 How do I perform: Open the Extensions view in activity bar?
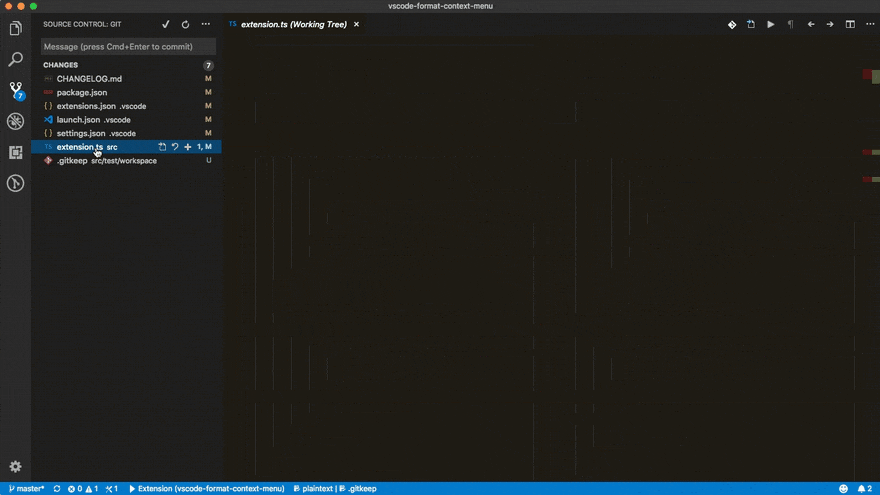tap(16, 152)
